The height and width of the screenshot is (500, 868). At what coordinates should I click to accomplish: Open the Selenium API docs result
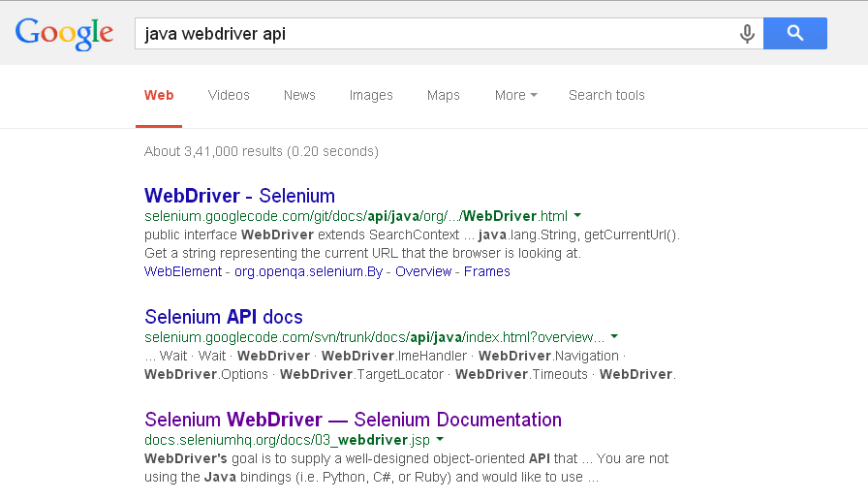224,317
